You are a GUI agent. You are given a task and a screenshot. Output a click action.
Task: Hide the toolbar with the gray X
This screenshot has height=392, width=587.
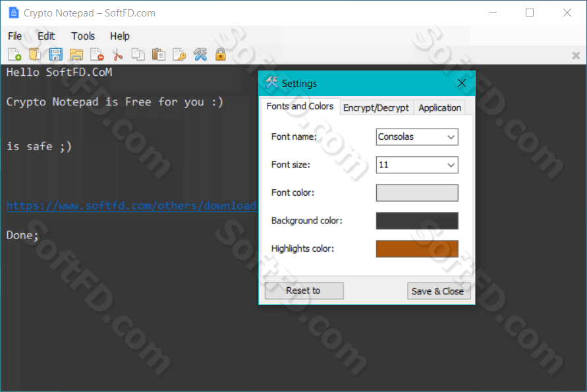pyautogui.click(x=576, y=56)
